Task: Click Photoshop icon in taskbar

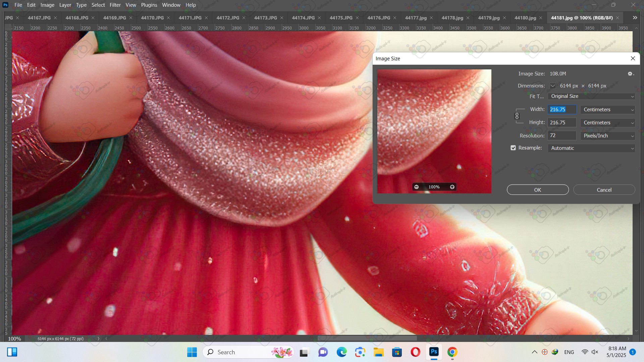Action: click(x=434, y=352)
